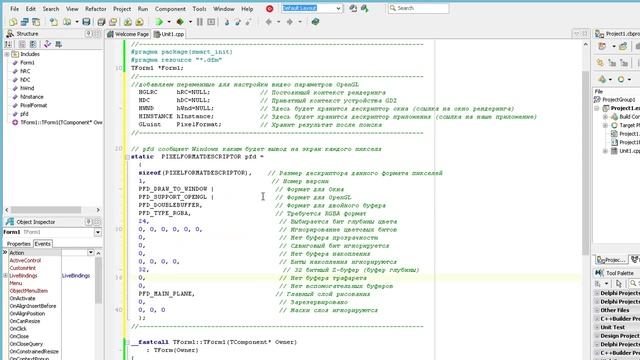Open the Form1 object selector dropdown
Image resolution: width=640 pixels, height=360 pixels.
[x=98, y=232]
